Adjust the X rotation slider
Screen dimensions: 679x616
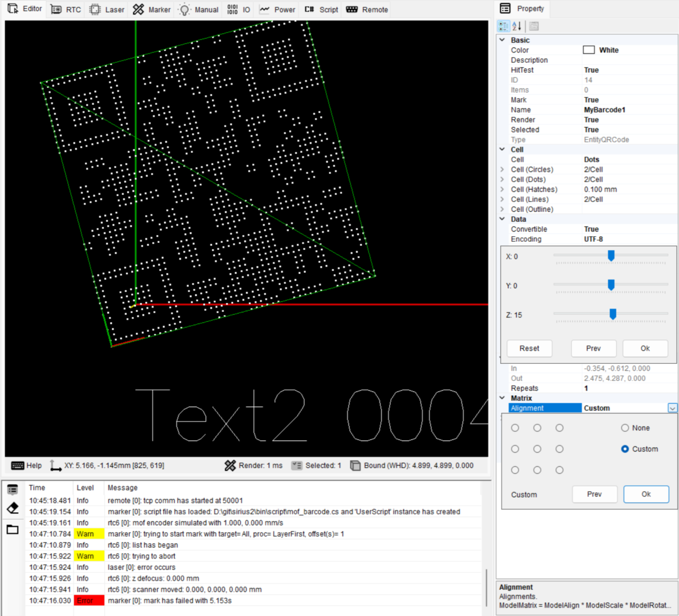[611, 256]
